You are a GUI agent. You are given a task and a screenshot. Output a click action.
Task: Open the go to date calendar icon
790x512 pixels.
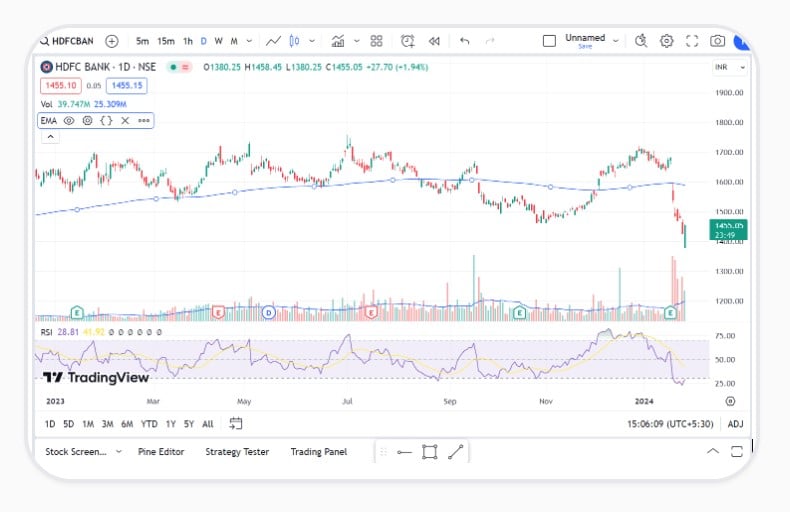(x=236, y=424)
